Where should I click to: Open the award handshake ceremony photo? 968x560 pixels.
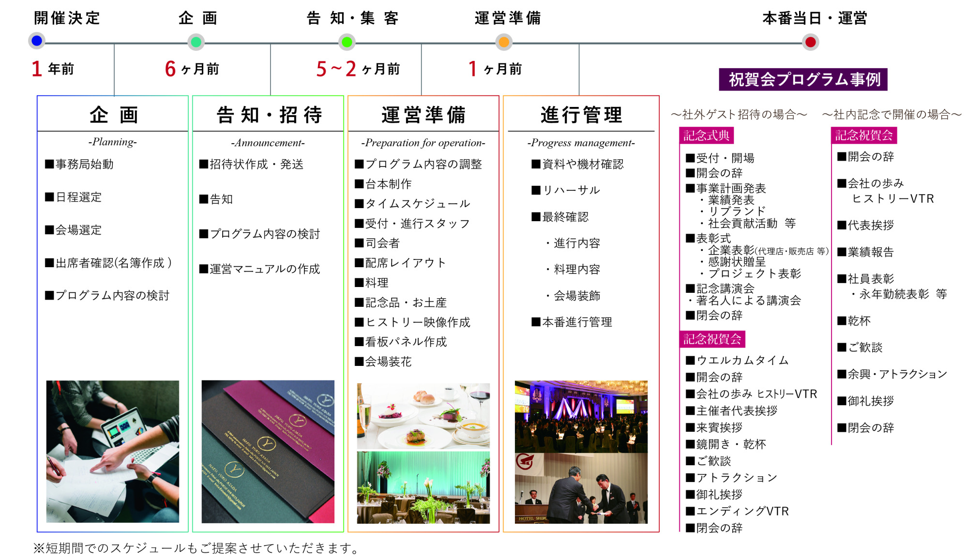(581, 488)
